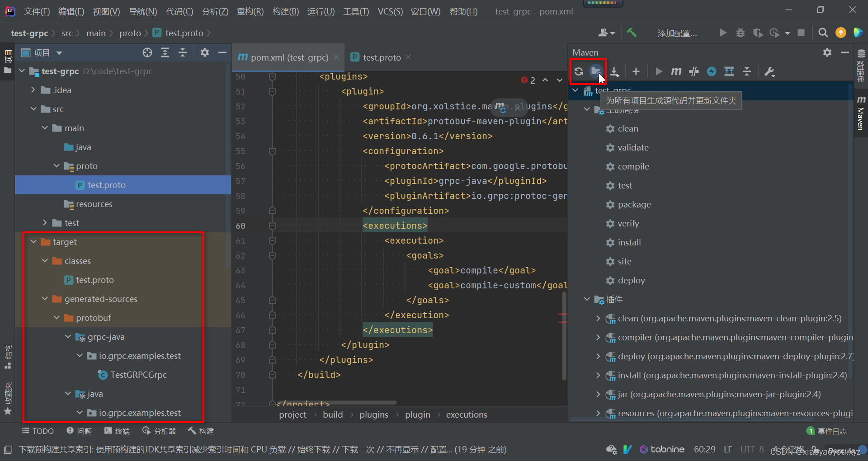Open 事件日志 event log
The width and height of the screenshot is (868, 461).
827,431
